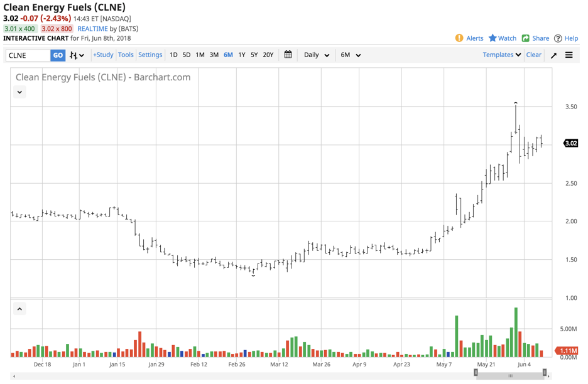588x384 pixels.
Task: Click the 1.11M volume label
Action: pos(567,351)
